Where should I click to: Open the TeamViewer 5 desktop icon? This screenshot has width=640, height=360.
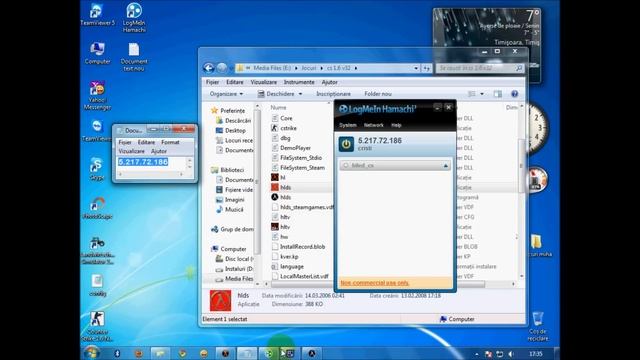(x=97, y=15)
